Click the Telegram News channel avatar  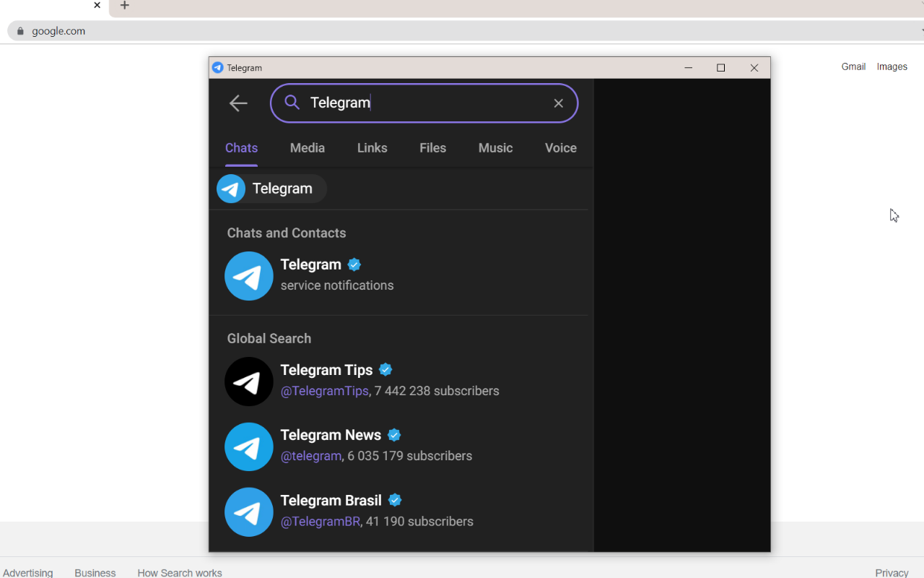[248, 447]
